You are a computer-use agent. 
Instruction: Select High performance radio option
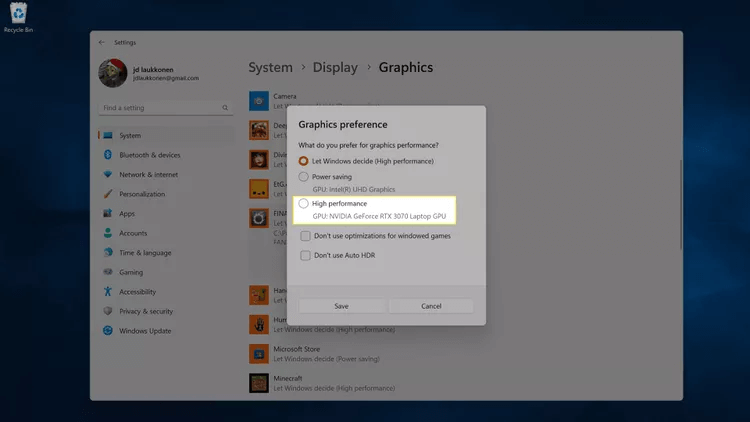coord(303,203)
